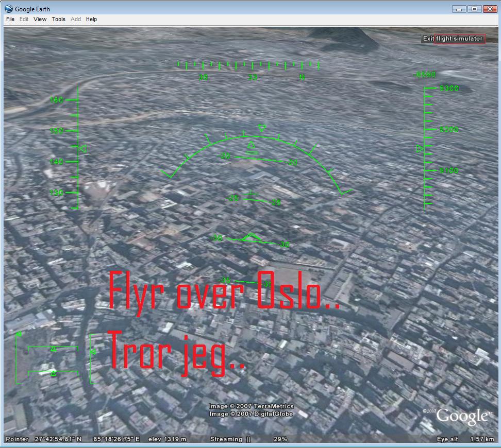This screenshot has height=448, width=501.
Task: Click the longitude 85°18'26.75" E value
Action: pyautogui.click(x=116, y=439)
